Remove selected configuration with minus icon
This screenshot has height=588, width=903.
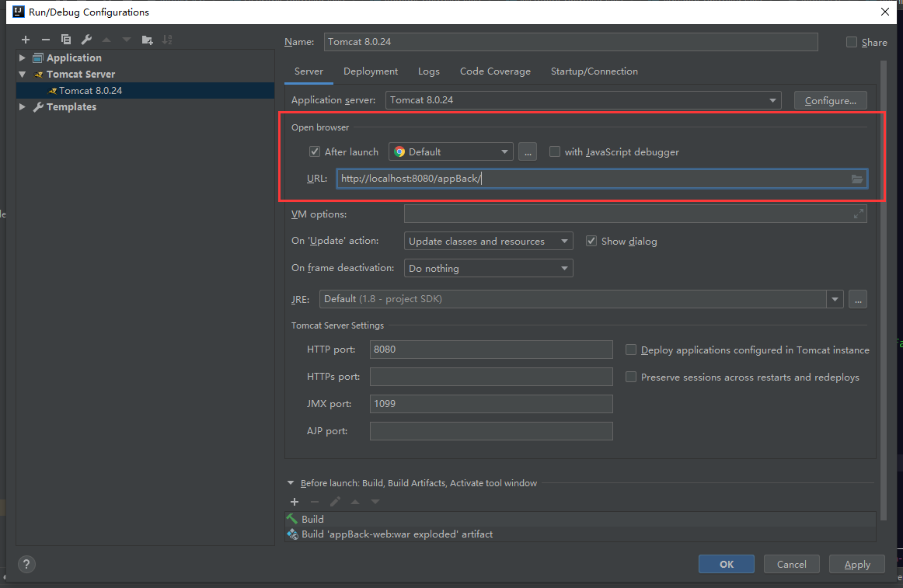tap(46, 40)
